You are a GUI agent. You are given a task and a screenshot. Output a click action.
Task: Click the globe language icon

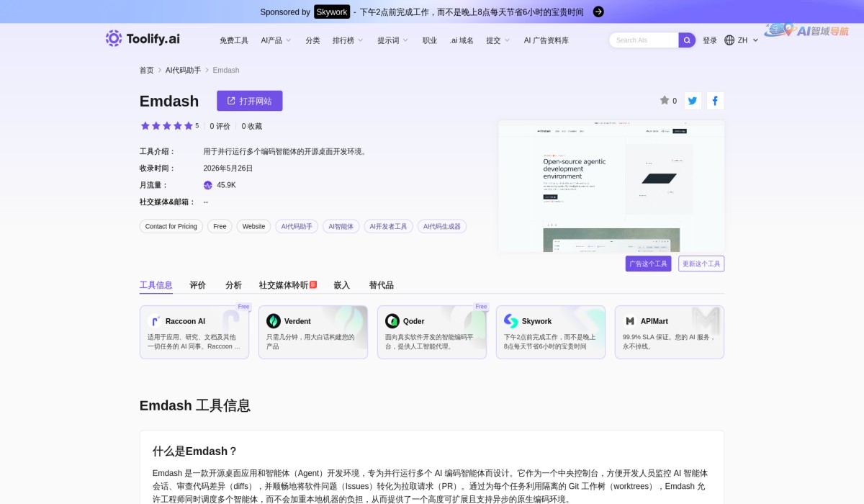click(x=729, y=40)
